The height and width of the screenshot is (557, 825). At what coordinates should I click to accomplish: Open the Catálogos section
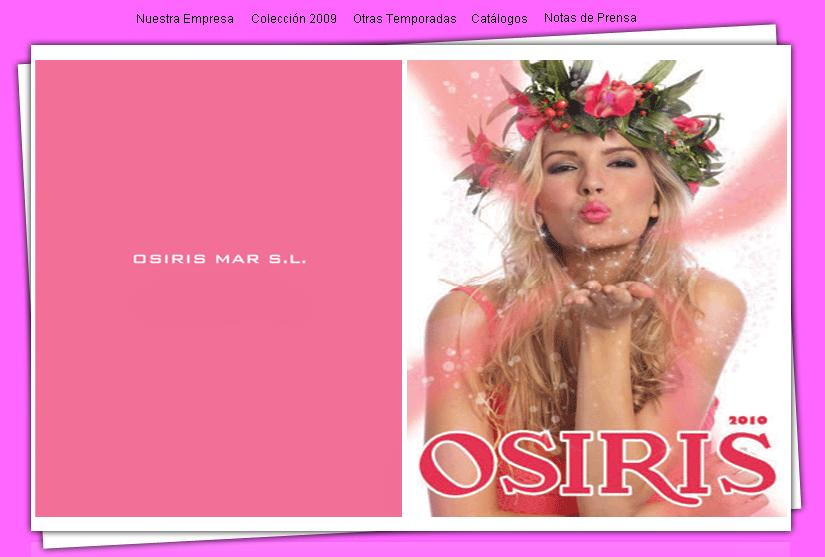[499, 19]
